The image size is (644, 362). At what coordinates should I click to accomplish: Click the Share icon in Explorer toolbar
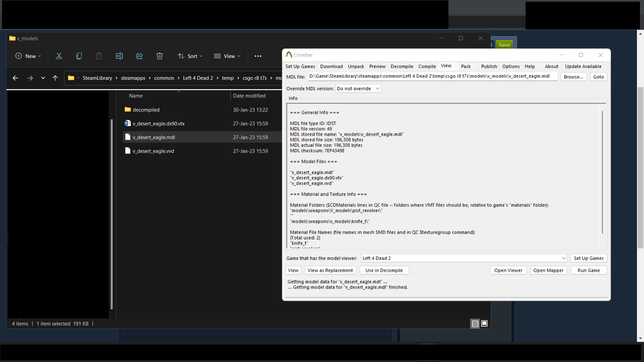click(x=140, y=56)
